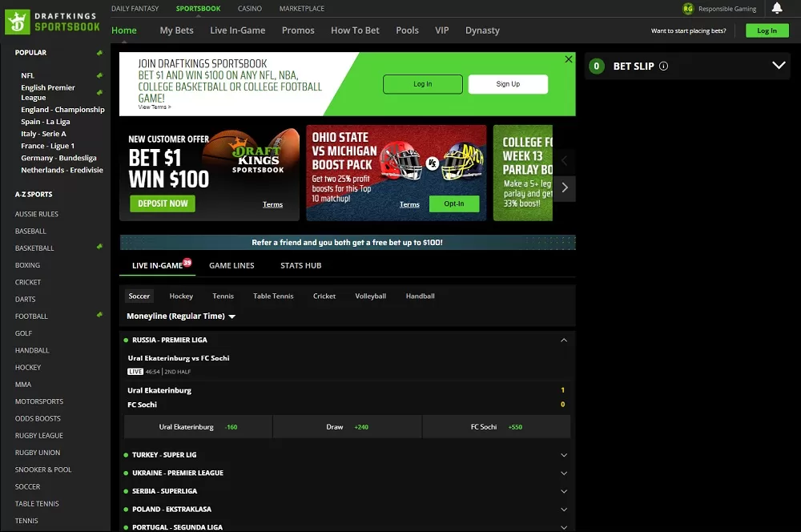Collapse the Bet Slip panel chevron
The image size is (801, 532).
coord(779,66)
